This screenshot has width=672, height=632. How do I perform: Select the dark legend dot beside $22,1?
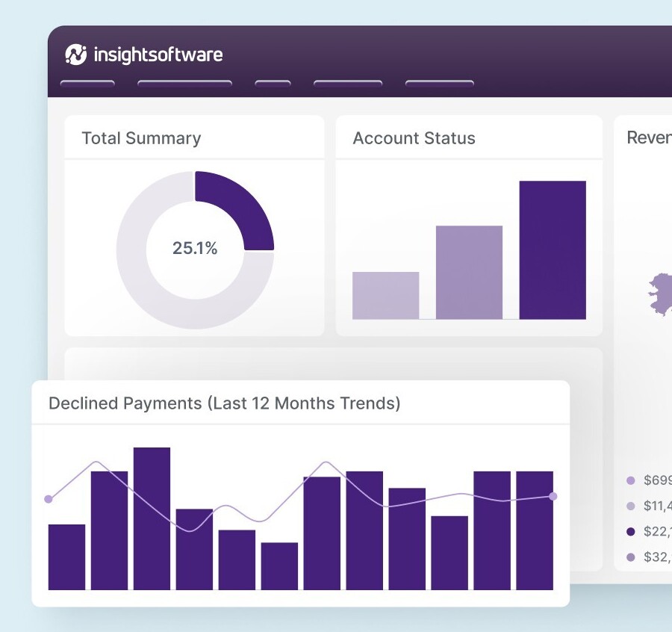pyautogui.click(x=630, y=532)
